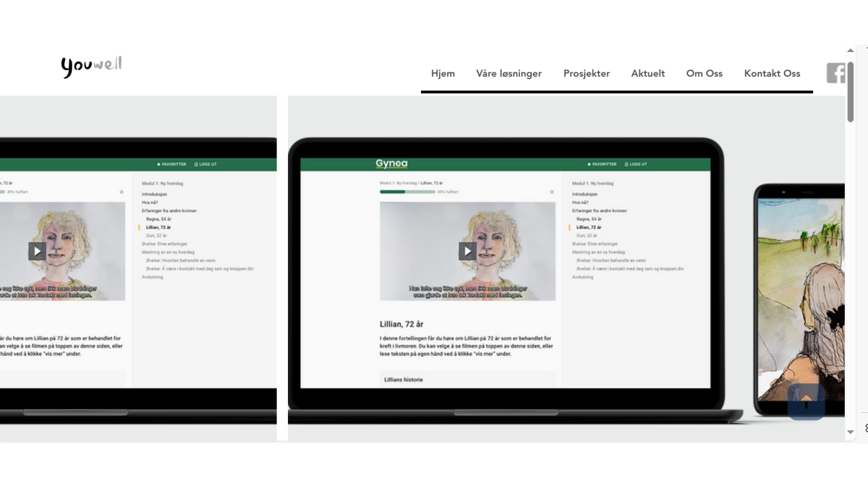Click the phone mockup illustration
The width and height of the screenshot is (868, 488).
pyautogui.click(x=799, y=296)
